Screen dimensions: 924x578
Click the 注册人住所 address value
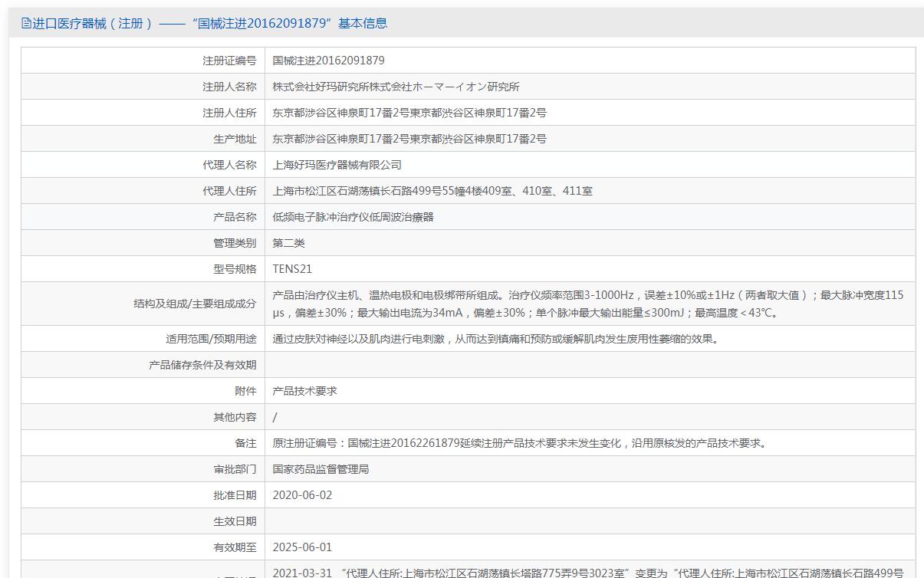tap(409, 113)
